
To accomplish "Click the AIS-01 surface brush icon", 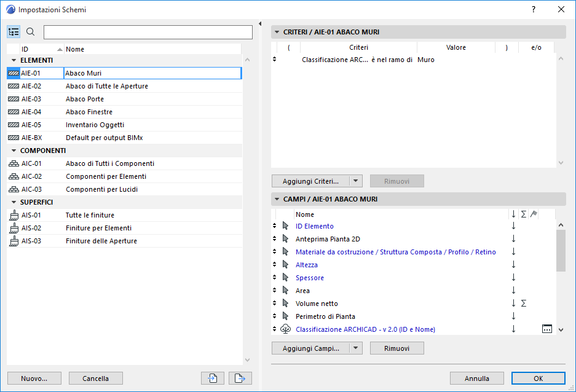I will click(x=14, y=215).
